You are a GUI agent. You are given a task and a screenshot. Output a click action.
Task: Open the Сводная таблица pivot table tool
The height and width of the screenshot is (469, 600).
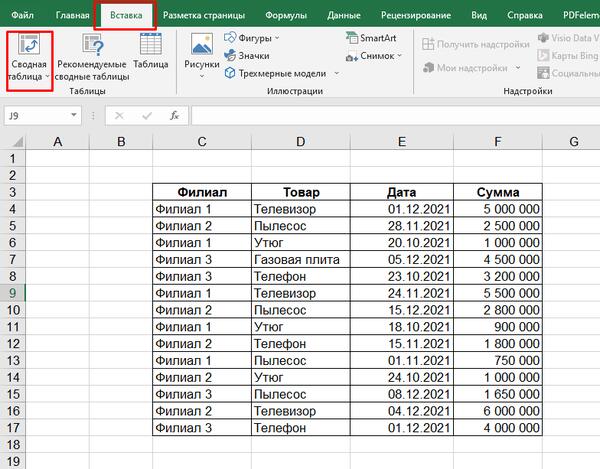[x=29, y=57]
